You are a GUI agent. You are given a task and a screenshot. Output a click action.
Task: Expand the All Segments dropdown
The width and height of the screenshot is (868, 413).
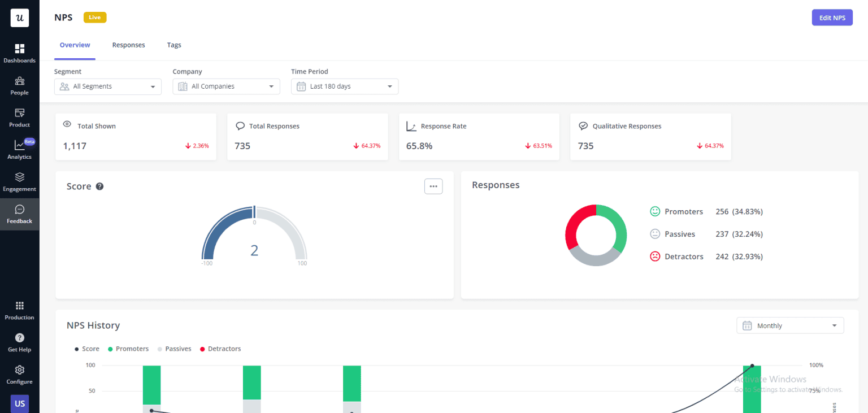click(x=107, y=86)
